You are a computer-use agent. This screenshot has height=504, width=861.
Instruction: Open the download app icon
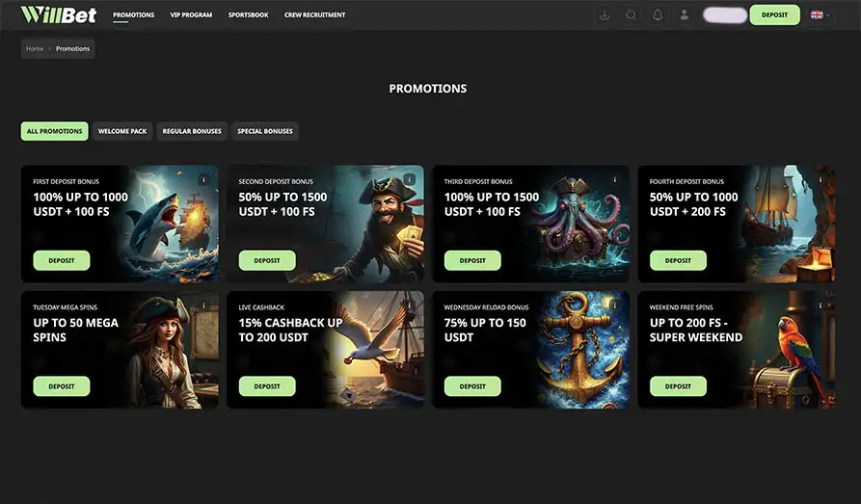[605, 14]
